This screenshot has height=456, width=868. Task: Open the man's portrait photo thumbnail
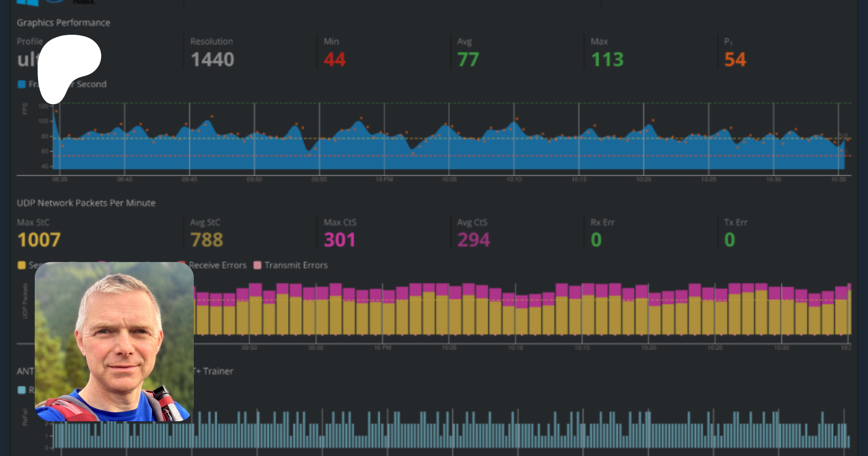(114, 342)
